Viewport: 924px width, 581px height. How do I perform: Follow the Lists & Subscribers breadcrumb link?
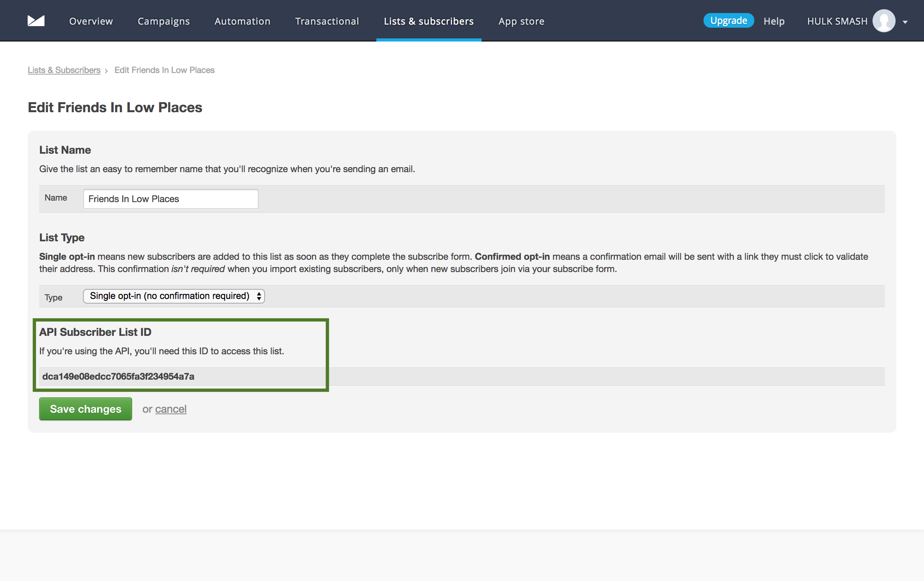[x=64, y=70]
